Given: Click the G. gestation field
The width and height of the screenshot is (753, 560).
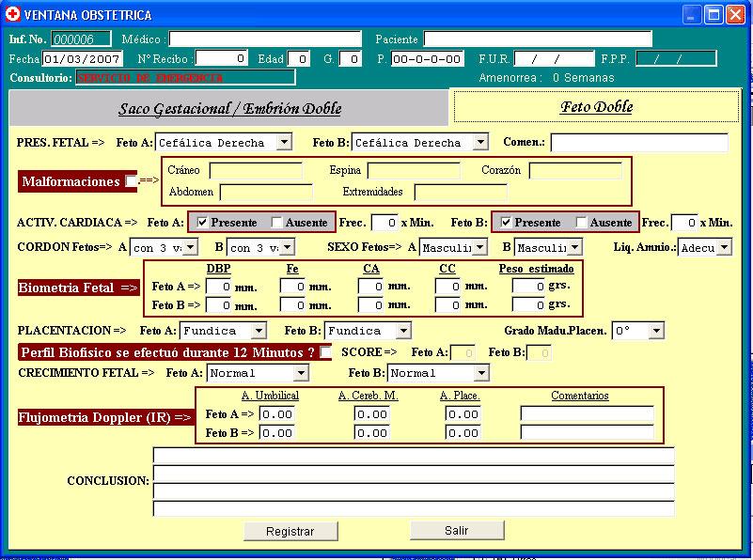Looking at the screenshot, I should pyautogui.click(x=351, y=59).
